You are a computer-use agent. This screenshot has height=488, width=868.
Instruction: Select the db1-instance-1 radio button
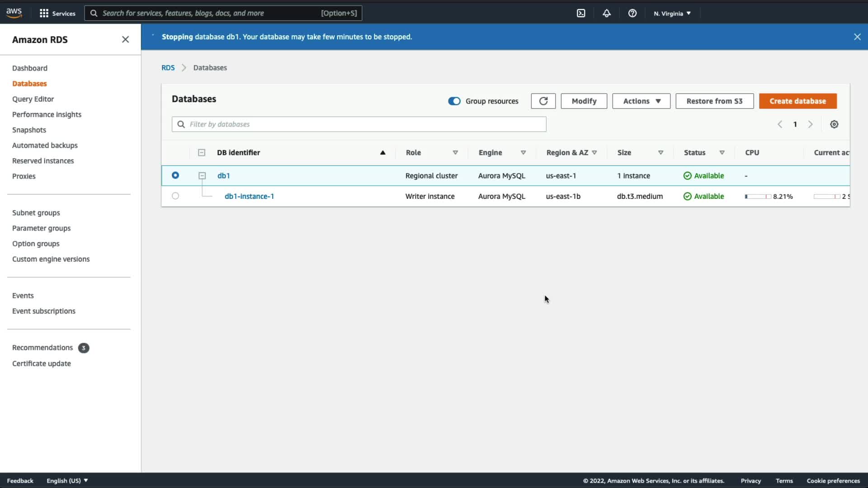(175, 196)
